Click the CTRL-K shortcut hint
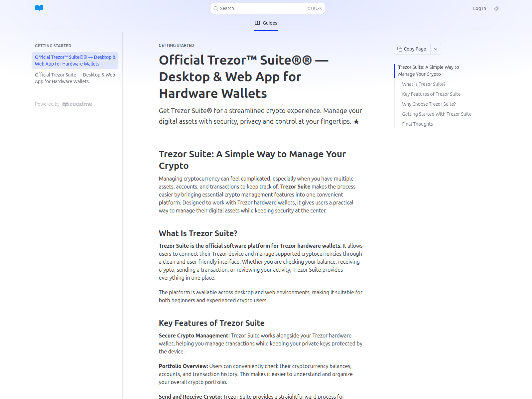The height and width of the screenshot is (399, 532). pos(315,8)
